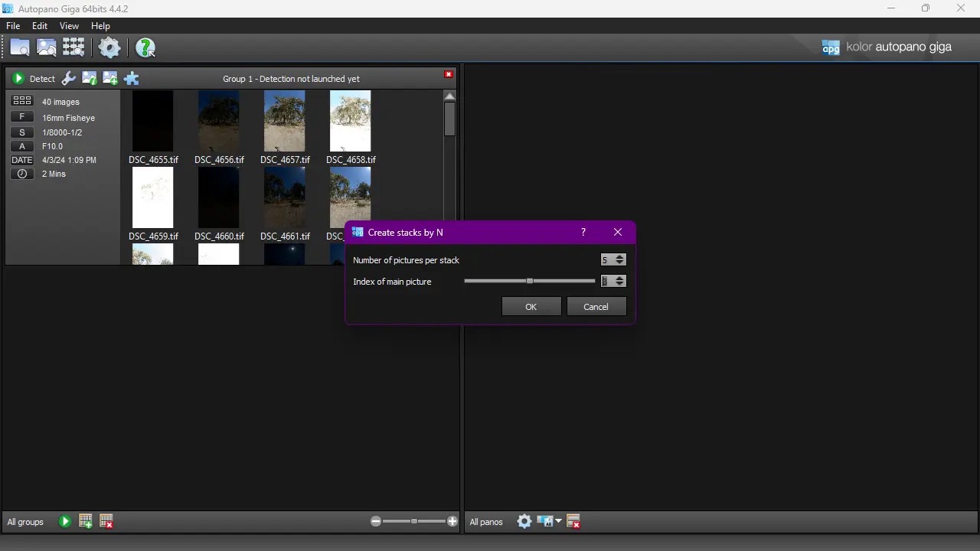Click the A aperture icon
The image size is (980, 551).
click(x=22, y=145)
